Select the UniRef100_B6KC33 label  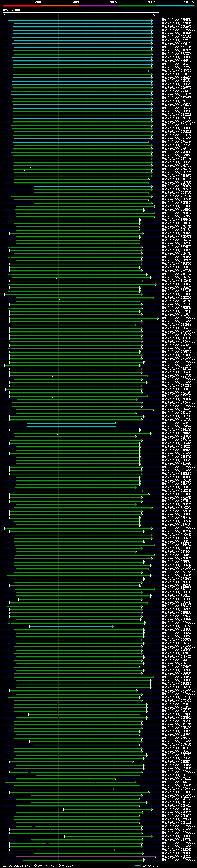pos(177,223)
